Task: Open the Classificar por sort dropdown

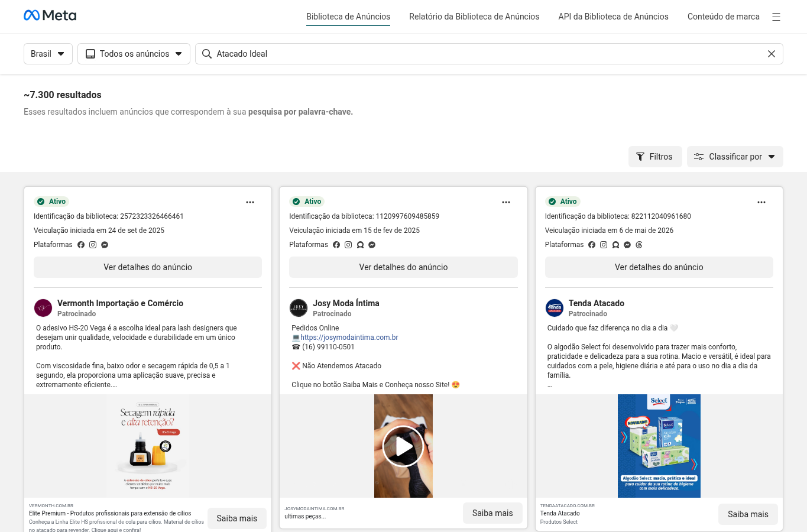Action: [735, 157]
